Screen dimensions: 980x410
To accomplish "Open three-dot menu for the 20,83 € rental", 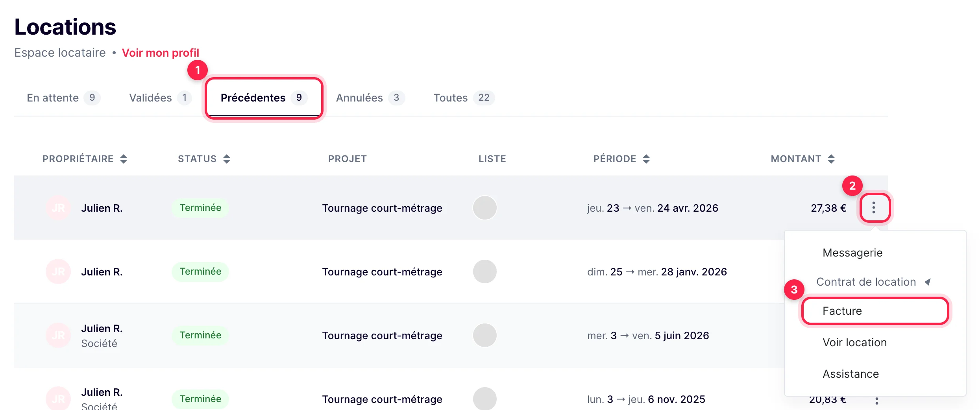I will [877, 401].
